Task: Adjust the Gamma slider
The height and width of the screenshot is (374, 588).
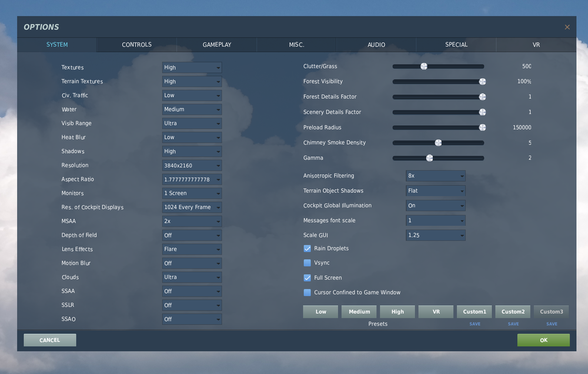Action: [429, 158]
